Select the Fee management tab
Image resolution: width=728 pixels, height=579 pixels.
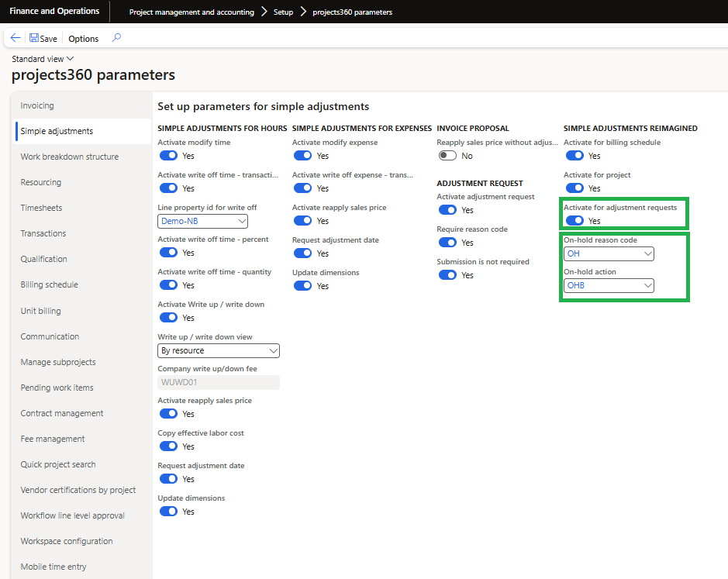point(53,439)
